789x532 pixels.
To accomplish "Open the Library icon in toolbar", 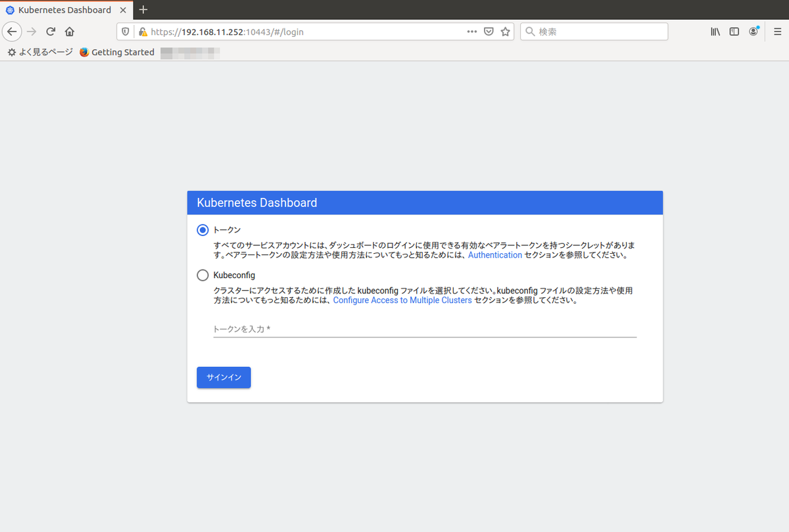I will click(x=715, y=32).
